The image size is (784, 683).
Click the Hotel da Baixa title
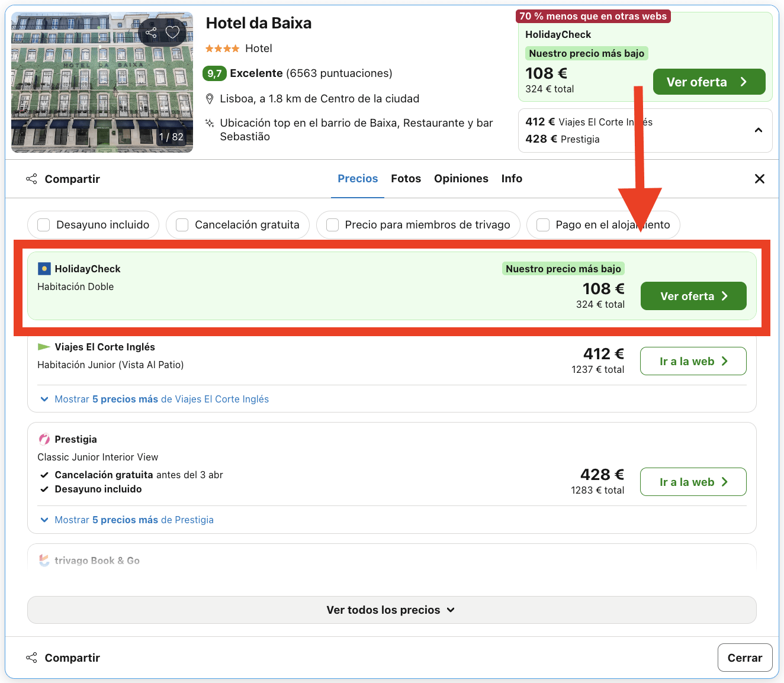tap(259, 23)
